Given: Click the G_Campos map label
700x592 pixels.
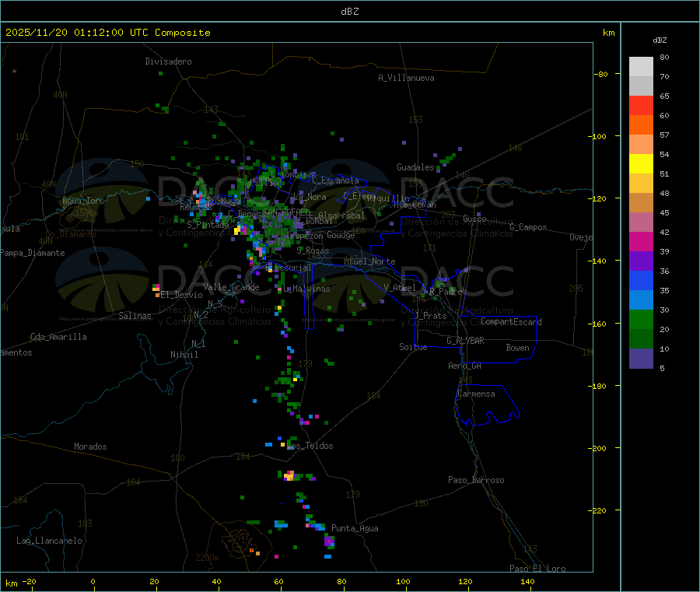Looking at the screenshot, I should pyautogui.click(x=528, y=227).
